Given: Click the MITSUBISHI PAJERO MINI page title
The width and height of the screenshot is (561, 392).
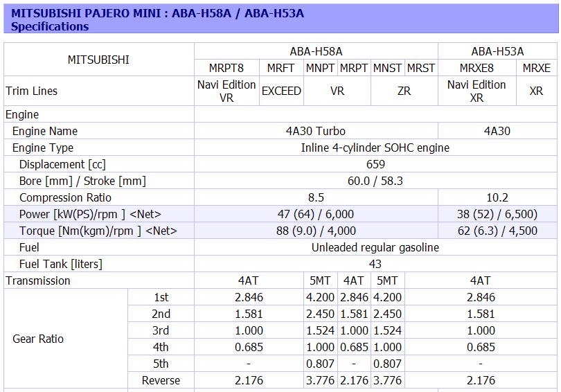Looking at the screenshot, I should point(157,13).
